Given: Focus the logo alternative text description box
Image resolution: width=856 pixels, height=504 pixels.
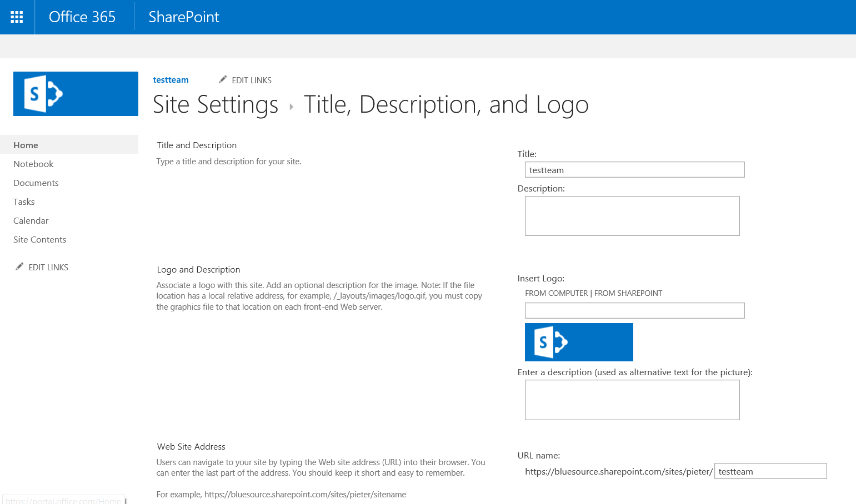Looking at the screenshot, I should pyautogui.click(x=632, y=400).
